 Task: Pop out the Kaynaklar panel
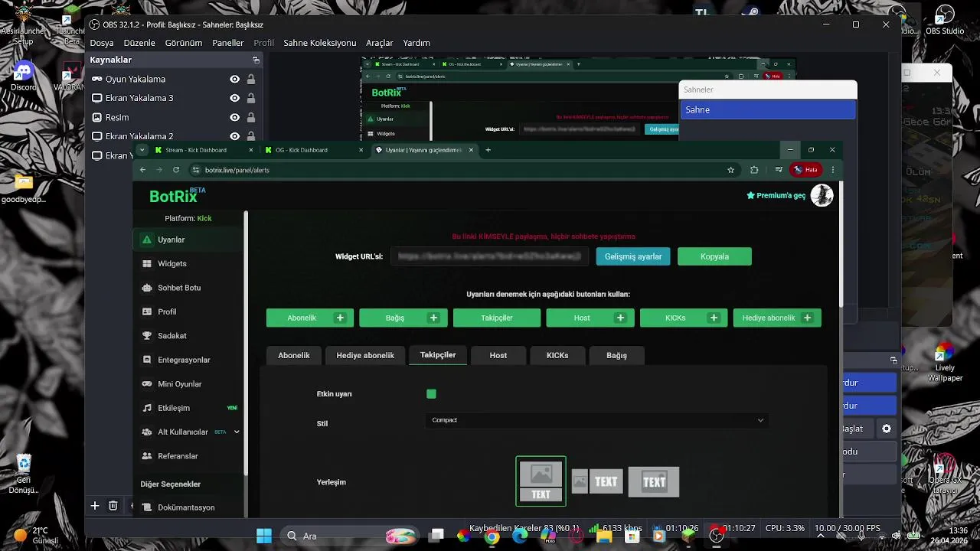[x=256, y=60]
